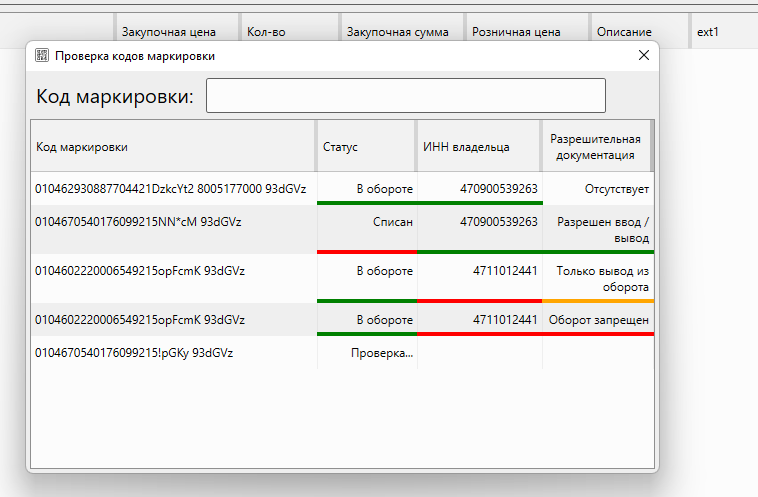The image size is (758, 497).
Task: Sort by the Статус column header
Action: point(366,147)
